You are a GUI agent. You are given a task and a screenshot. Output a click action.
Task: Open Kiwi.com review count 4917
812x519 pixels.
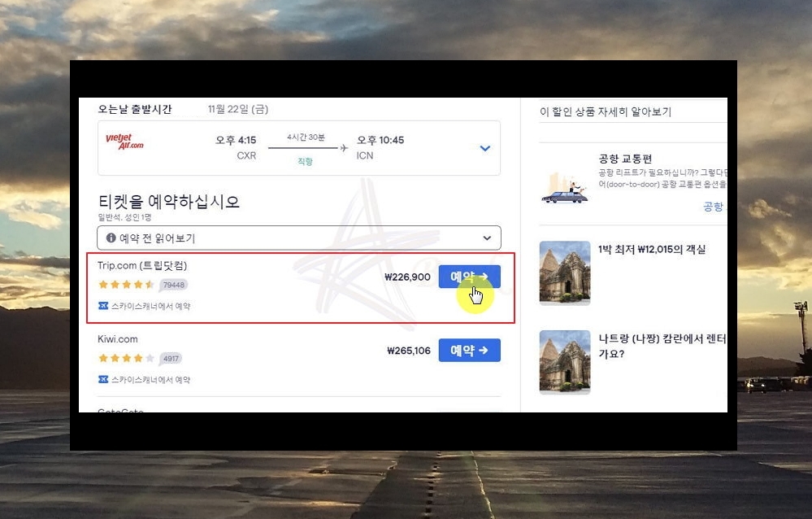[171, 358]
